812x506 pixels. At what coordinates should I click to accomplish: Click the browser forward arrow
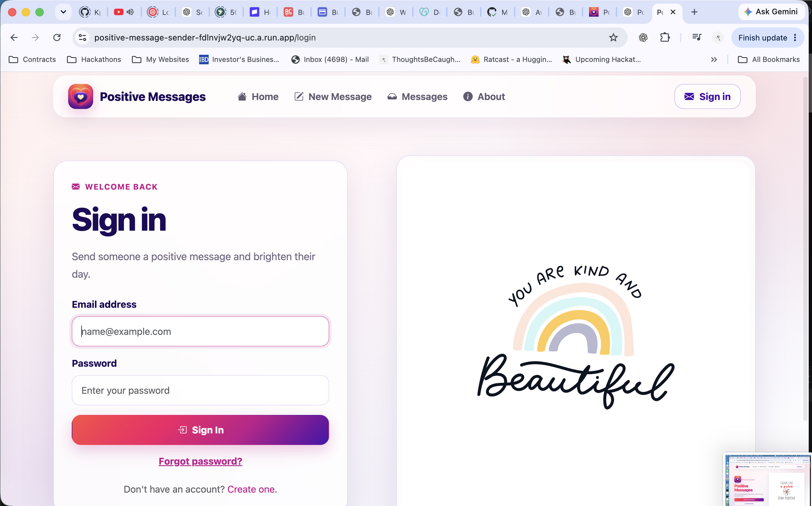pyautogui.click(x=35, y=38)
